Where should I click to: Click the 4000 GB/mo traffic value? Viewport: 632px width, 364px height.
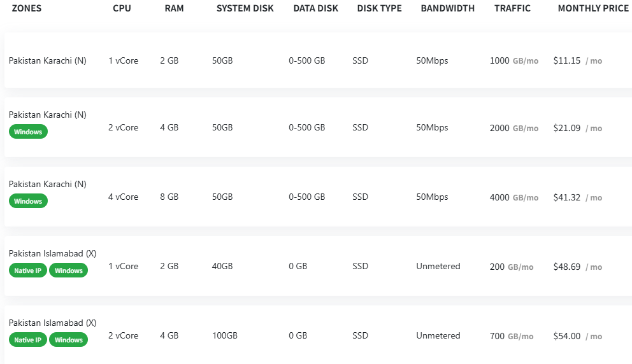pyautogui.click(x=514, y=197)
